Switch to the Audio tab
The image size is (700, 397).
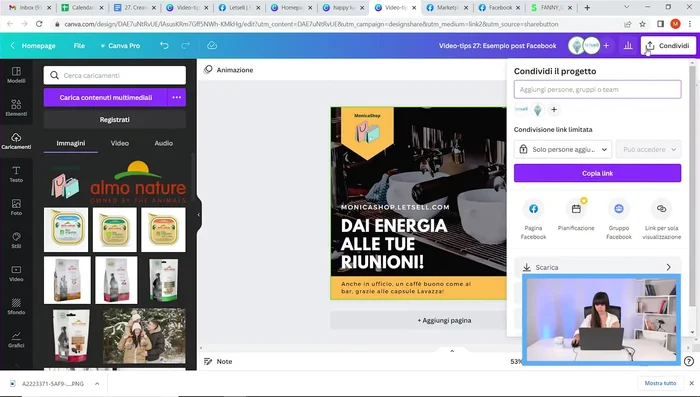(x=163, y=143)
